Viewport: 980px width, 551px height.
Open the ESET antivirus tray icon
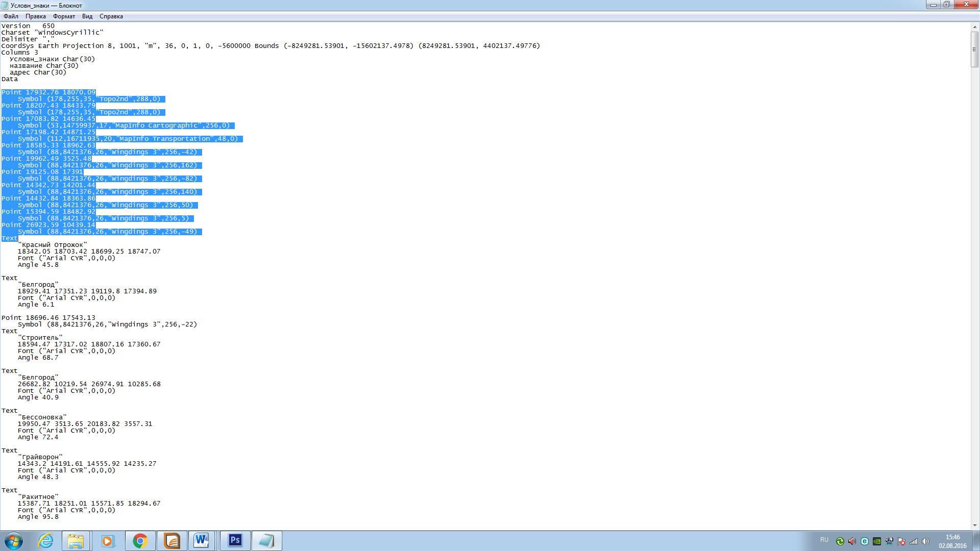(x=865, y=541)
